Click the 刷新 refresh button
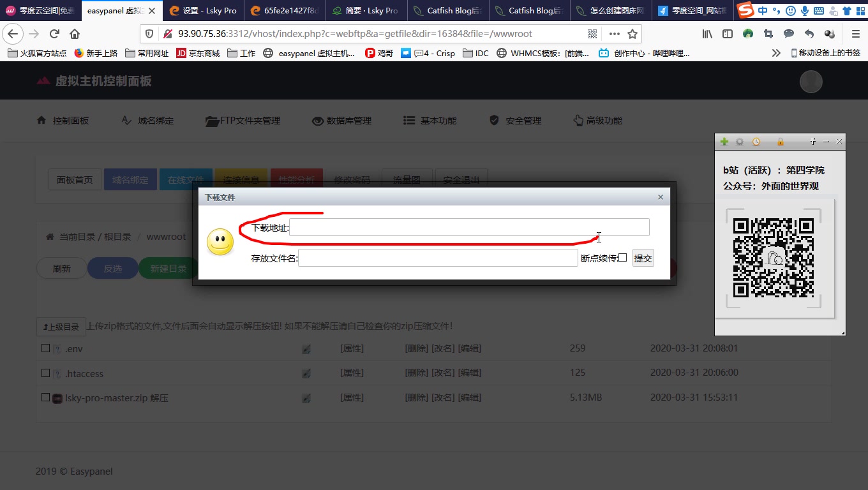This screenshot has width=868, height=490. point(62,269)
